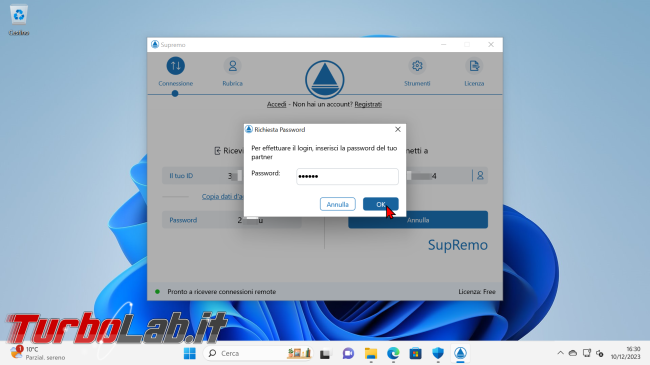Open the clock and date panel
The width and height of the screenshot is (650, 365).
(x=625, y=353)
